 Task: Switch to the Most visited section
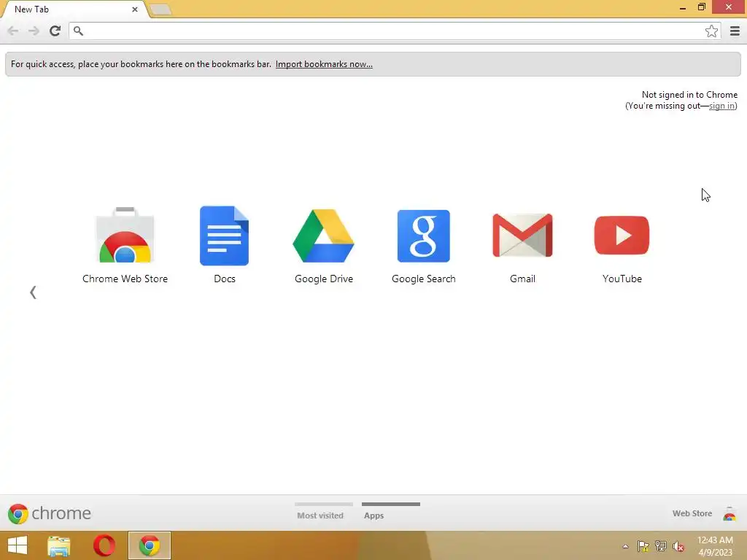(x=320, y=516)
